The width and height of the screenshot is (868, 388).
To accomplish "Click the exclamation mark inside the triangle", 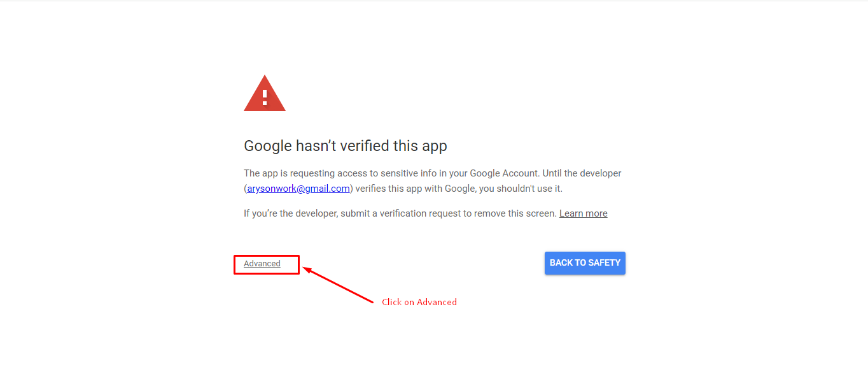I will (265, 97).
